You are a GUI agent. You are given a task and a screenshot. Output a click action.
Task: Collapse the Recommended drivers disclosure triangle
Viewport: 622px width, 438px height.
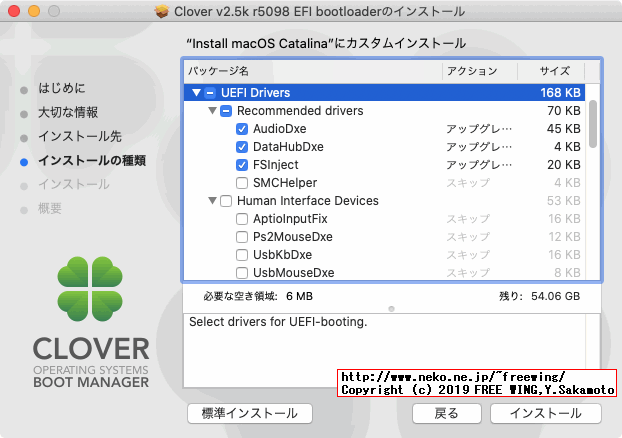(x=213, y=110)
